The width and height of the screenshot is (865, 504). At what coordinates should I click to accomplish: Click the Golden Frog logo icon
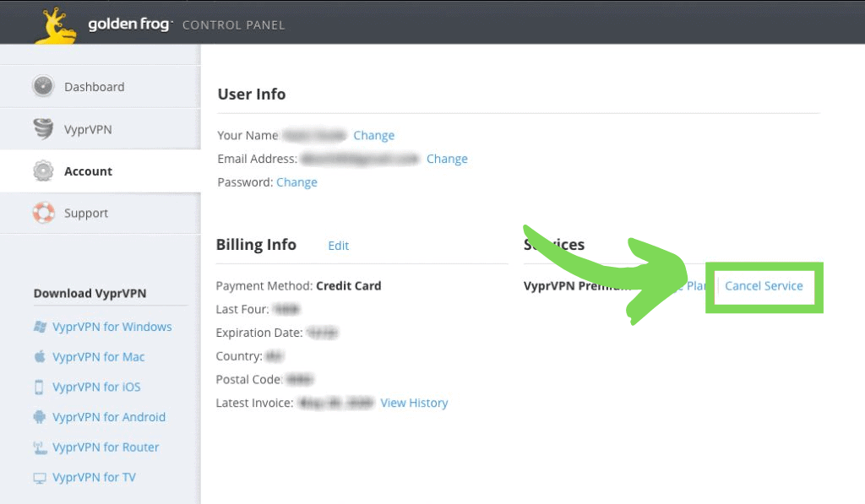pos(55,26)
